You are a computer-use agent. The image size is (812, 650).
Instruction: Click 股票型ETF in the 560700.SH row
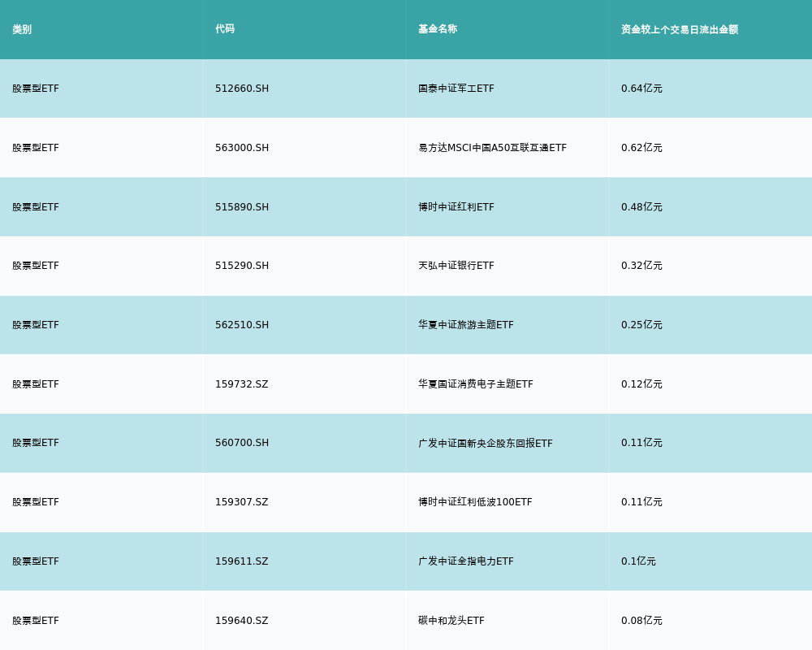[x=36, y=443]
